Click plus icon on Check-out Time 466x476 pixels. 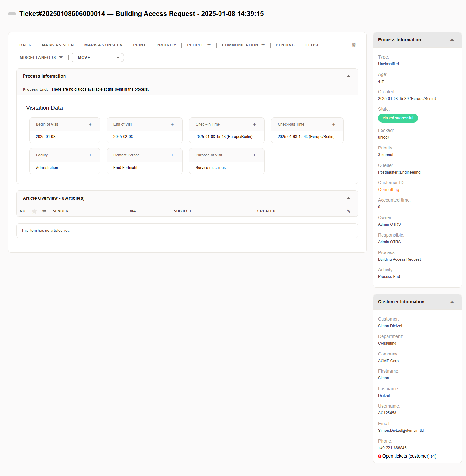click(x=334, y=124)
